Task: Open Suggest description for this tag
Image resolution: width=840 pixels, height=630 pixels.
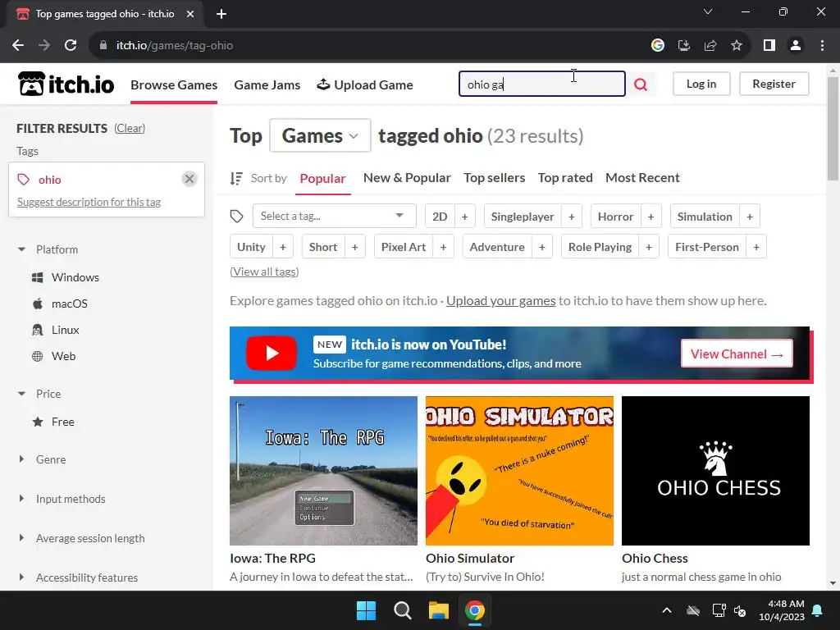Action: tap(89, 202)
